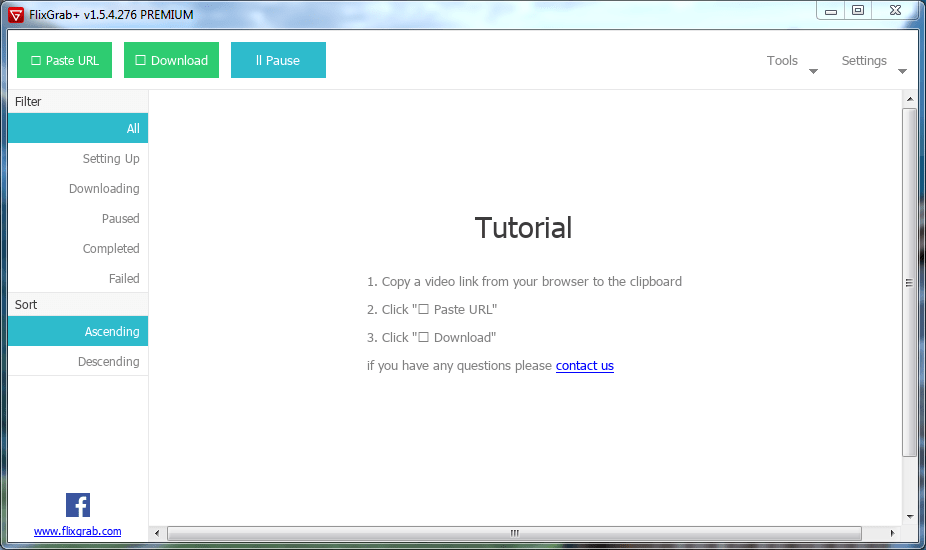Click the green Download button

tap(171, 60)
